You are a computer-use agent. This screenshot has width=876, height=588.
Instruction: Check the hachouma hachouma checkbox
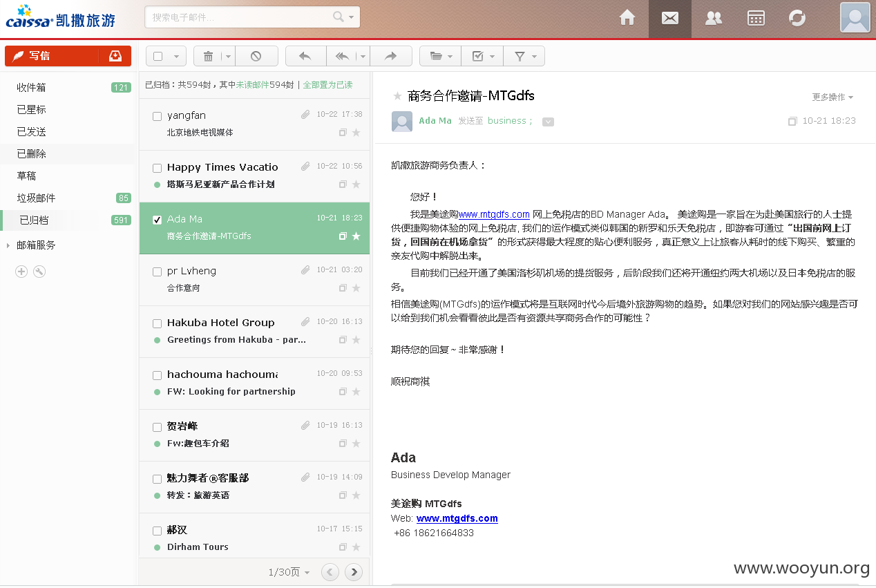[x=157, y=375]
